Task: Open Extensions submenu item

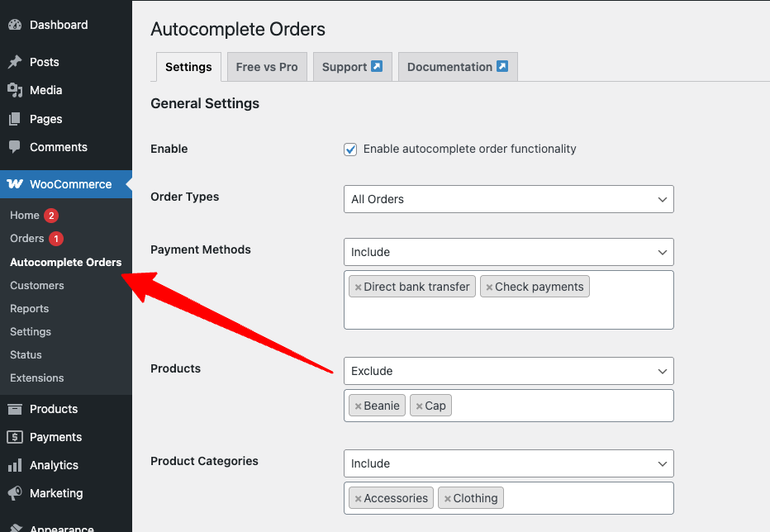Action: (37, 378)
